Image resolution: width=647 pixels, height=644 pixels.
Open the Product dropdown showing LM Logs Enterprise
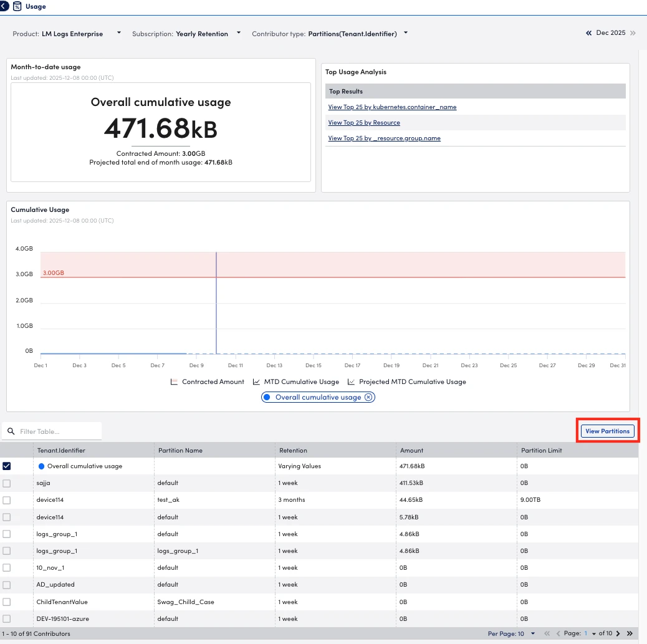tap(118, 34)
